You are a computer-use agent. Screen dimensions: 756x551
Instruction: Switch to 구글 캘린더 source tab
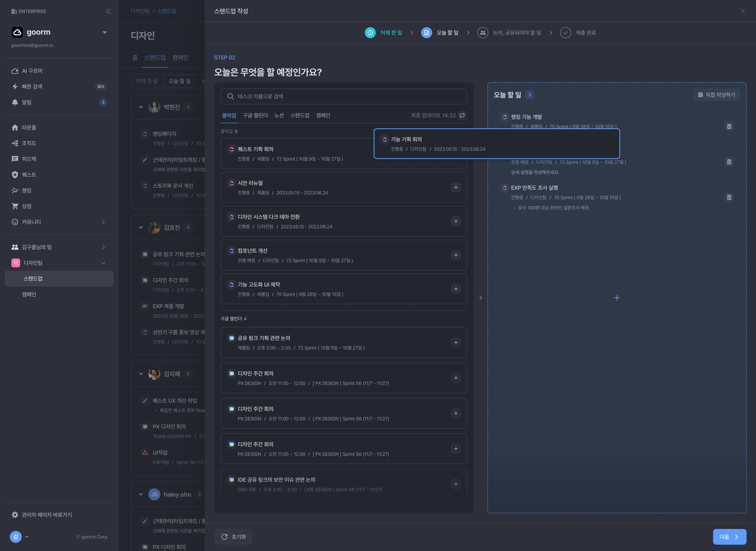[255, 115]
